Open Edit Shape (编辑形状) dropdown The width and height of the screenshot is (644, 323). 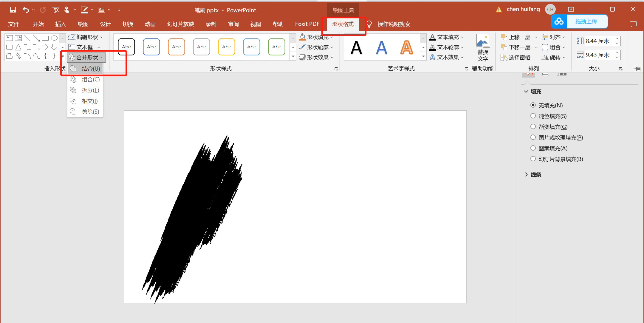pyautogui.click(x=86, y=37)
